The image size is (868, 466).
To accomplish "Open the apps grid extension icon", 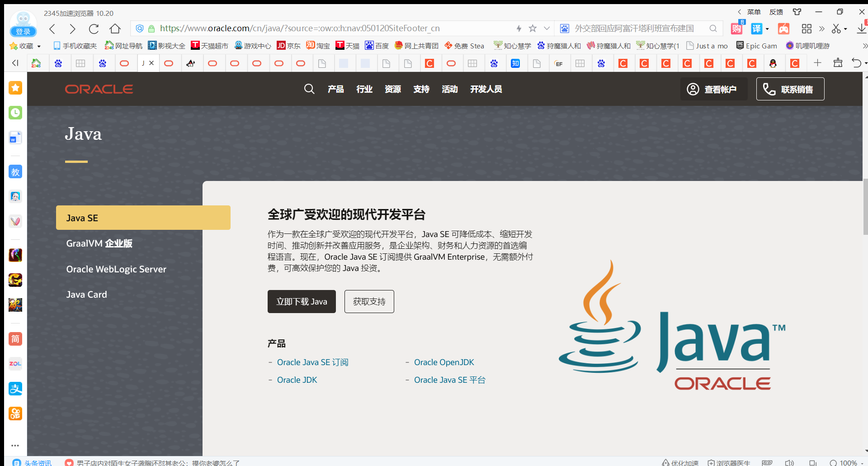I will point(807,29).
